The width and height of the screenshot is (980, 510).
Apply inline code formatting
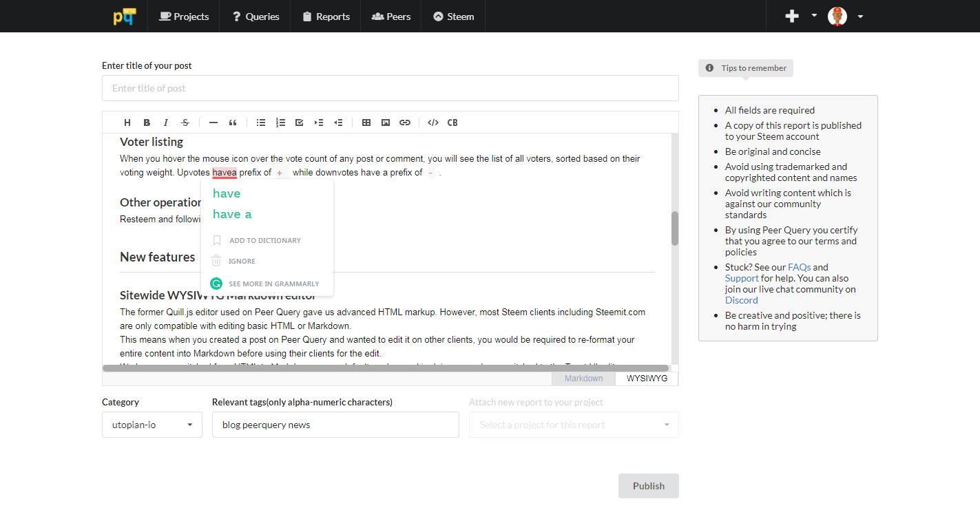pos(433,123)
